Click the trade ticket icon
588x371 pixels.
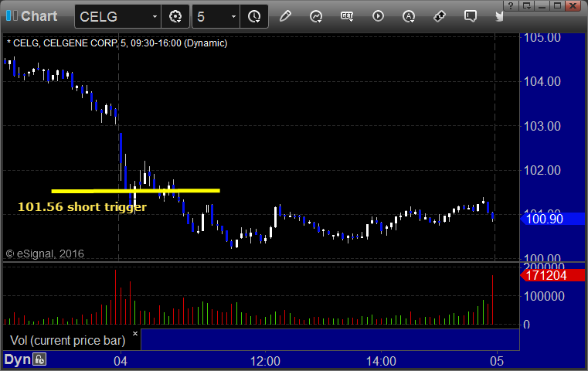pyautogui.click(x=440, y=16)
